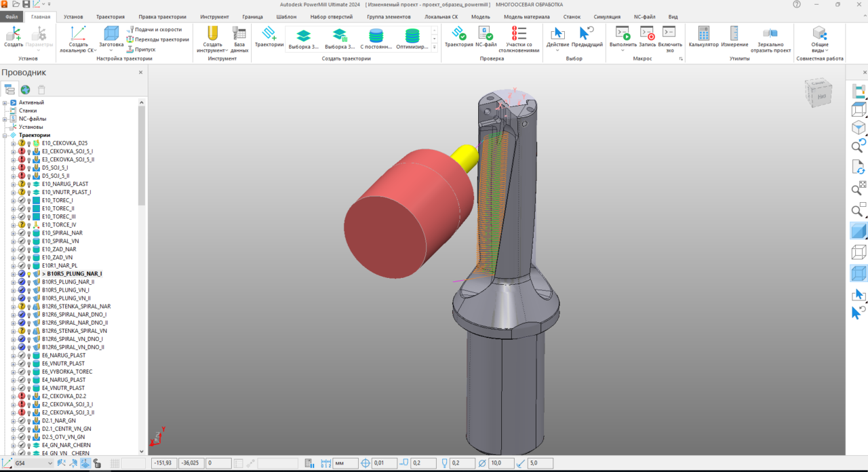Screen dimensions: 868x472
Task: Open the Инструмент ribbon tab
Action: coord(214,16)
